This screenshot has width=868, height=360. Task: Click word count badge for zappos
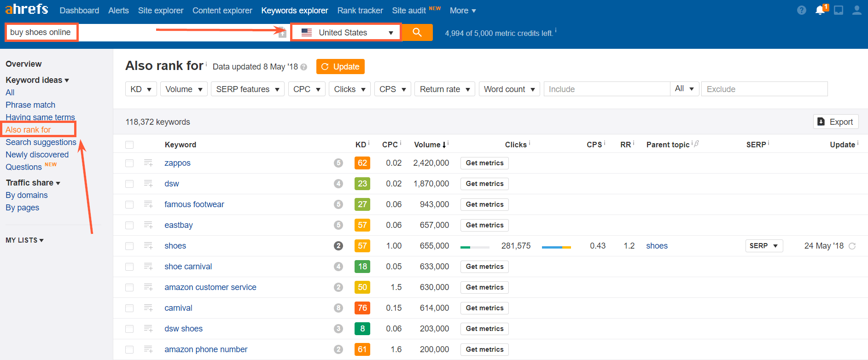pos(338,163)
